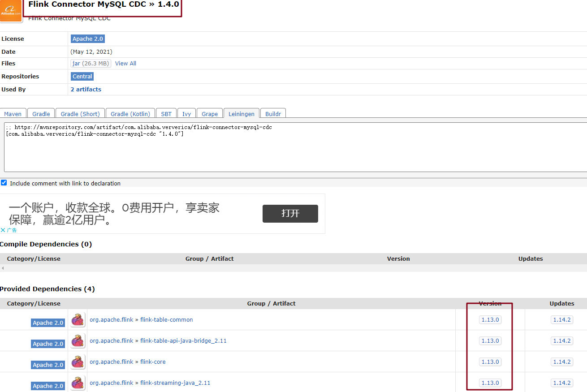Open the View All files link

click(x=125, y=63)
